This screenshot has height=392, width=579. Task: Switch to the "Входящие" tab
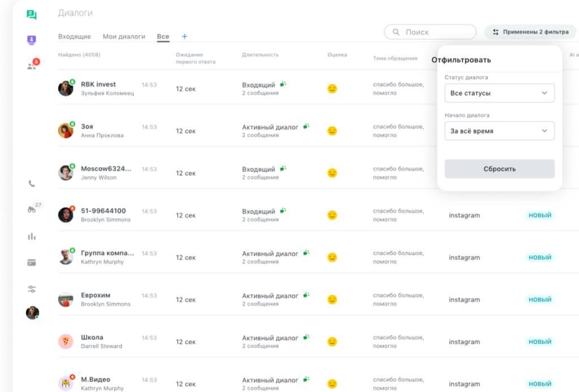[74, 37]
